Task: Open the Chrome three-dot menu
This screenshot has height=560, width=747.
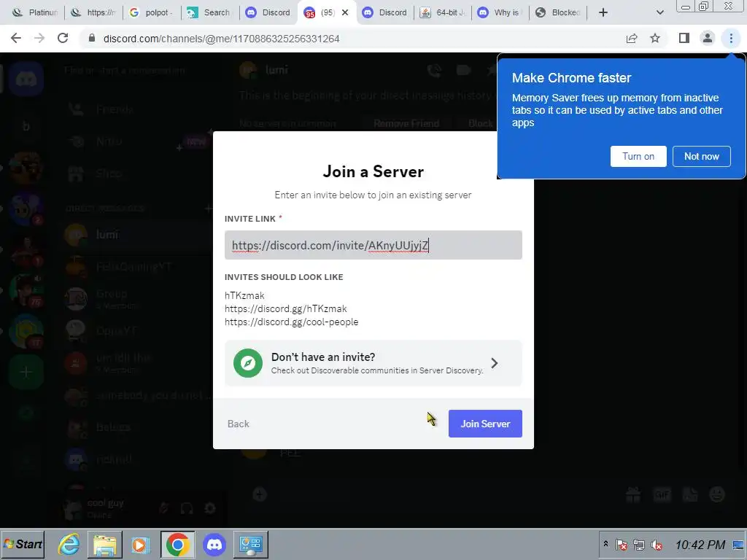Action: (x=731, y=38)
